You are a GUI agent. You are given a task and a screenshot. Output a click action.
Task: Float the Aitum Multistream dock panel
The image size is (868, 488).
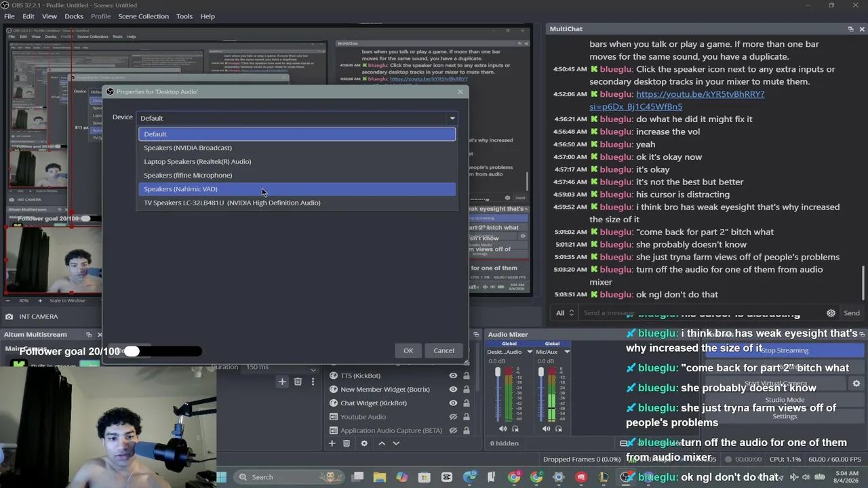(x=89, y=335)
